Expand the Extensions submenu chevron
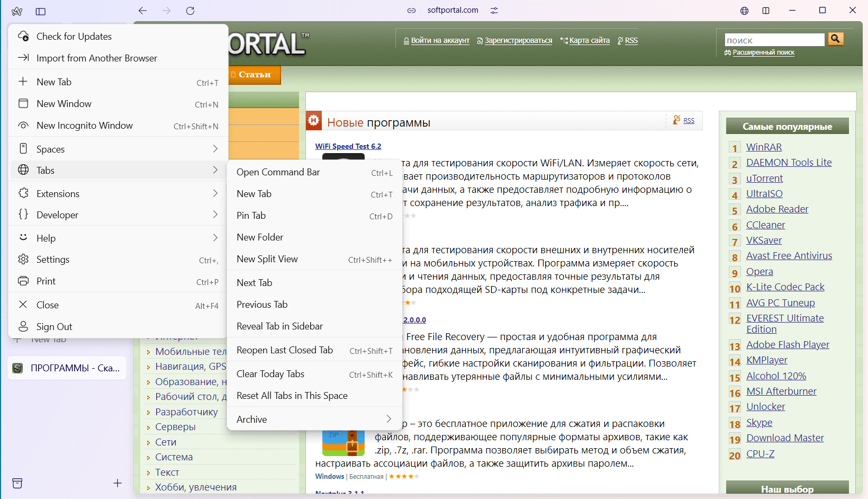Screen dimensions: 868x499 pos(215,193)
